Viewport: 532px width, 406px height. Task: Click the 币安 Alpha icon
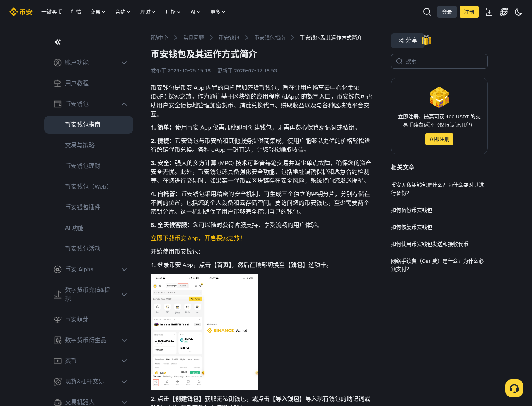click(x=58, y=269)
